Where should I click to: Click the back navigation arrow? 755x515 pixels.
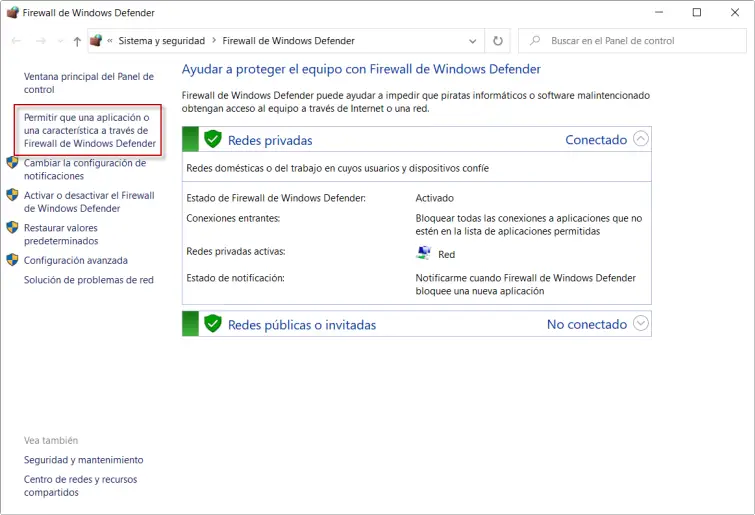click(16, 41)
